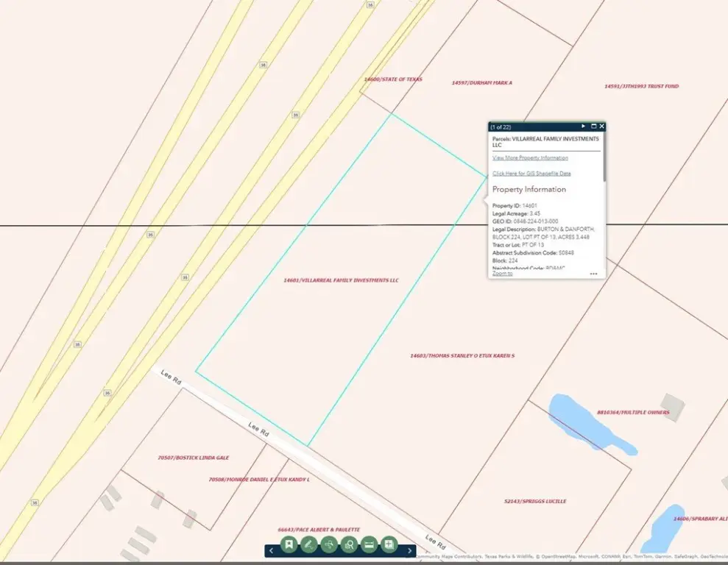Screen dimensions: 728x565
Task: Close the parcel info popup
Action: tap(601, 127)
